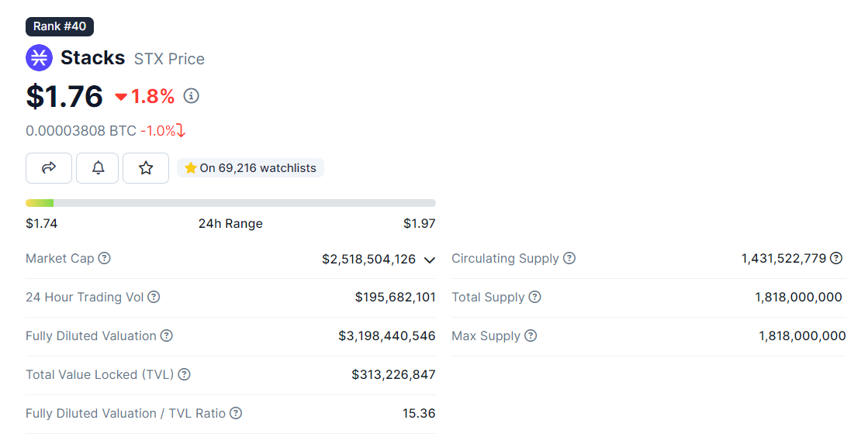Toggle the BTC price conversion arrow
The width and height of the screenshot is (868, 444).
coord(181,131)
